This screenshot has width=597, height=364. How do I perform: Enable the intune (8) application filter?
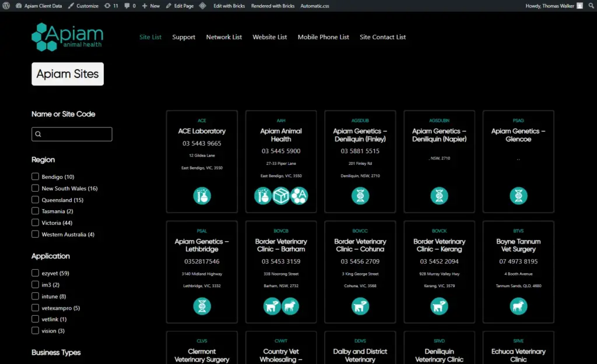(35, 296)
